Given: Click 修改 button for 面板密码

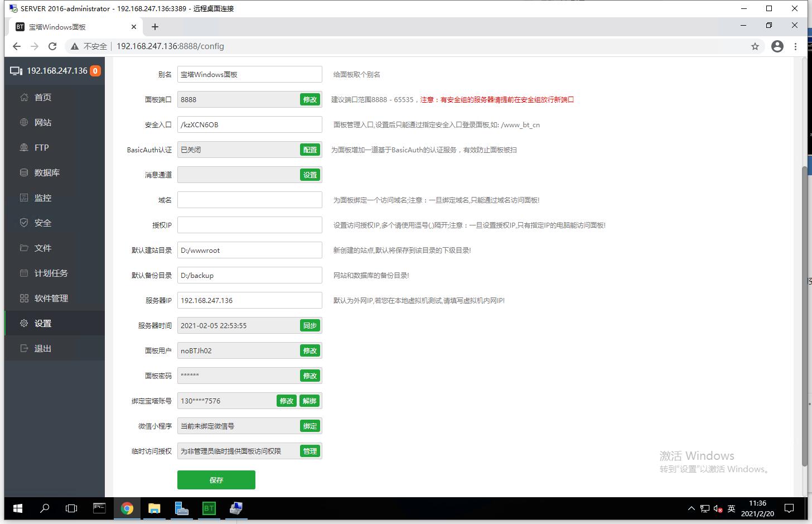Looking at the screenshot, I should click(x=310, y=376).
